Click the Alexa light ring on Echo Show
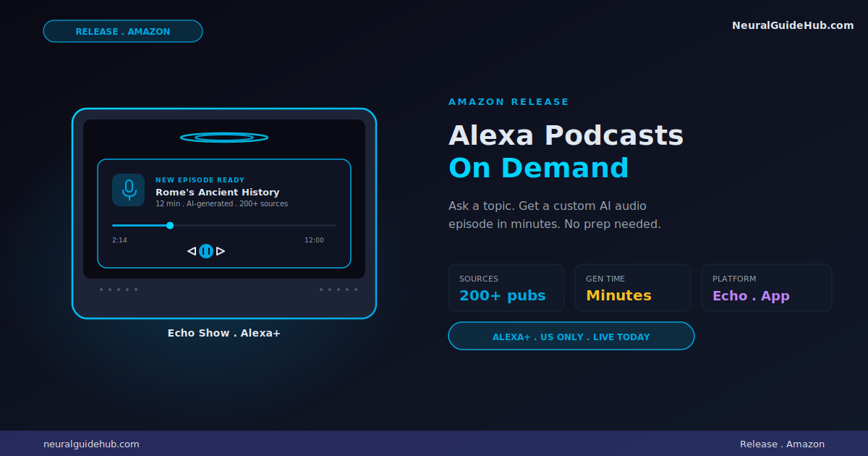This screenshot has height=456, width=868. click(x=224, y=138)
